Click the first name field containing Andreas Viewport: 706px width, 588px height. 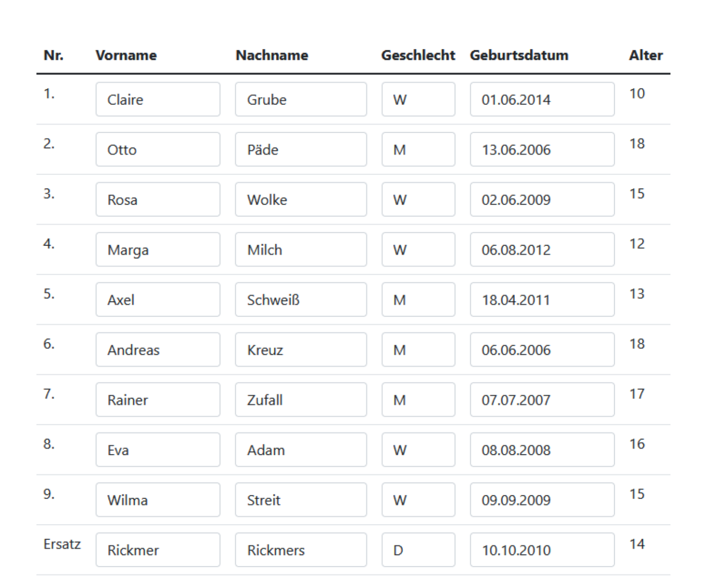pos(158,350)
